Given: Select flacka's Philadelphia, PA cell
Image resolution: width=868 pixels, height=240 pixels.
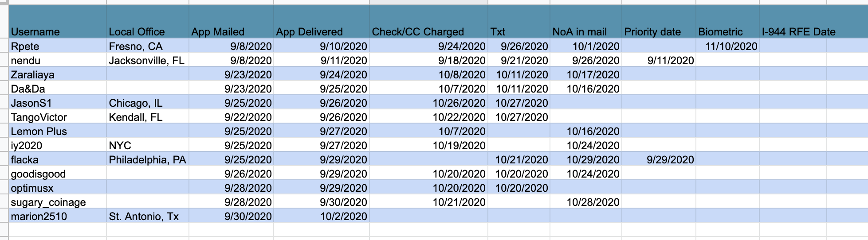Looking at the screenshot, I should click(148, 159).
